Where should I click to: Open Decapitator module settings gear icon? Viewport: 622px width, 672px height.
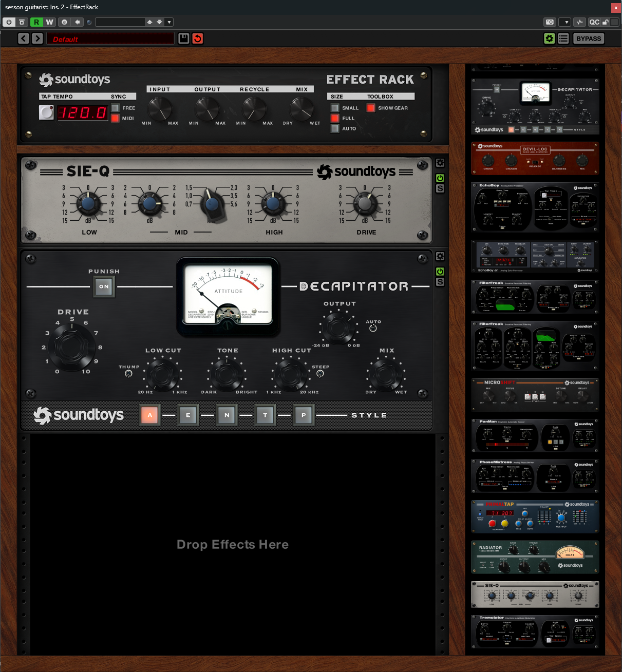coord(440,256)
